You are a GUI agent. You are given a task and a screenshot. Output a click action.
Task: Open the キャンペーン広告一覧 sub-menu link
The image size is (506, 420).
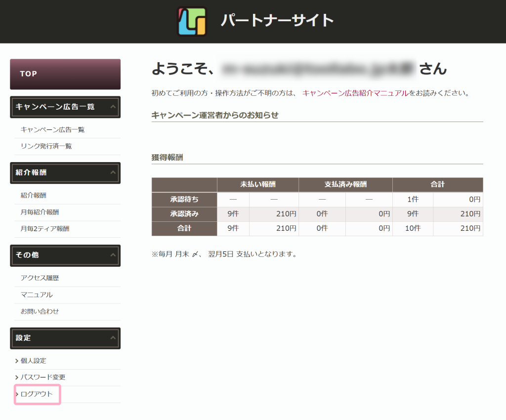52,129
